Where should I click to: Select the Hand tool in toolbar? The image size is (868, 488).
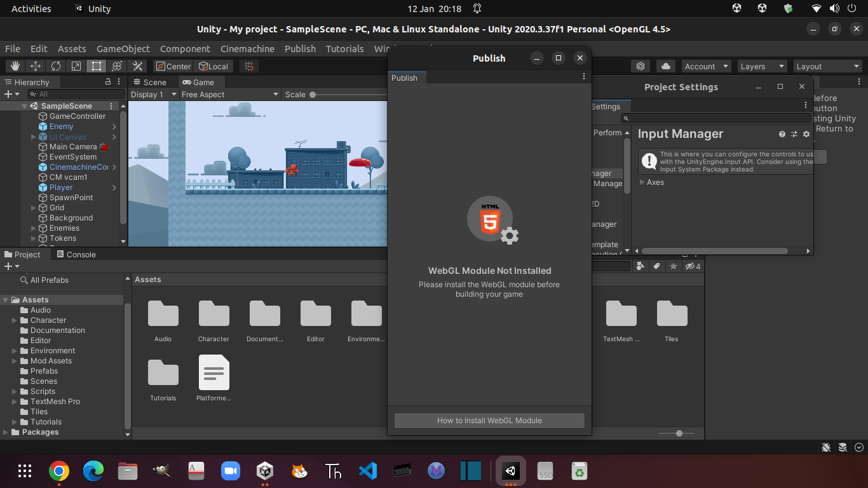pyautogui.click(x=15, y=66)
